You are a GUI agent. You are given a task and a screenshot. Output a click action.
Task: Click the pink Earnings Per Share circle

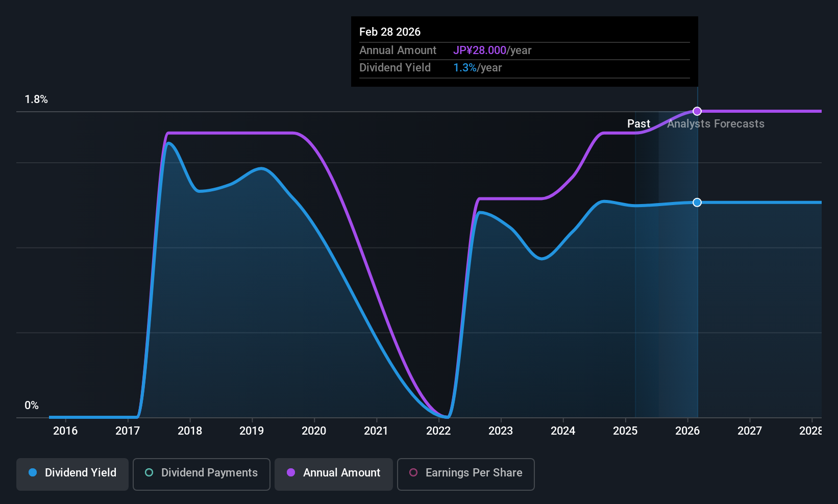413,472
